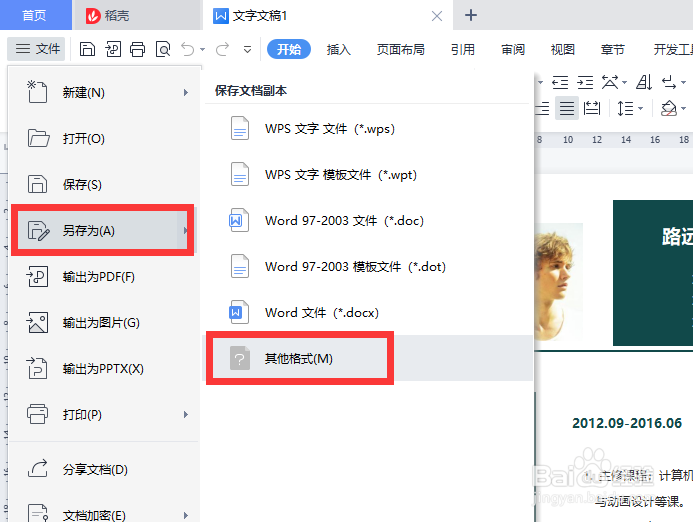
Task: Expand the quick access toolbar customization arrow
Action: (248, 50)
